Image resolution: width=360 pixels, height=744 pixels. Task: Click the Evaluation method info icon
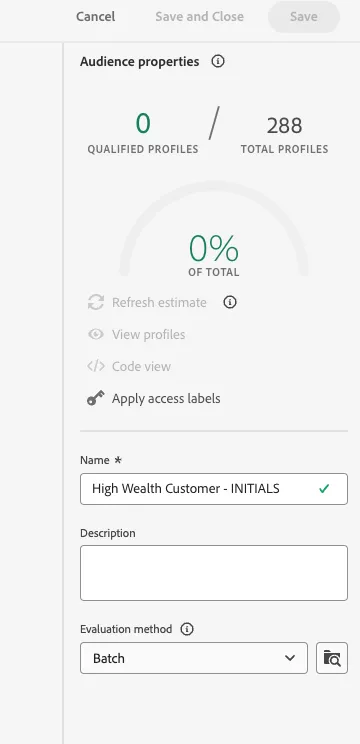click(187, 629)
